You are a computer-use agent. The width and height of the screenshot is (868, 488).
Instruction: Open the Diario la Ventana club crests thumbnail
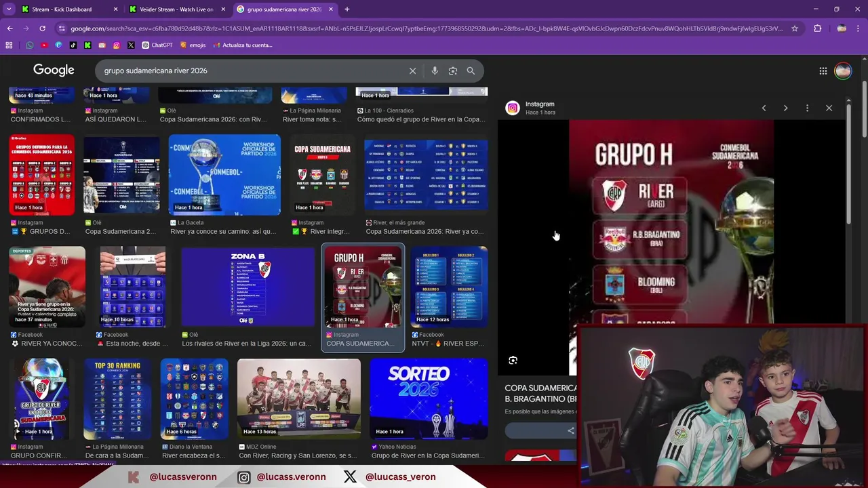click(195, 399)
